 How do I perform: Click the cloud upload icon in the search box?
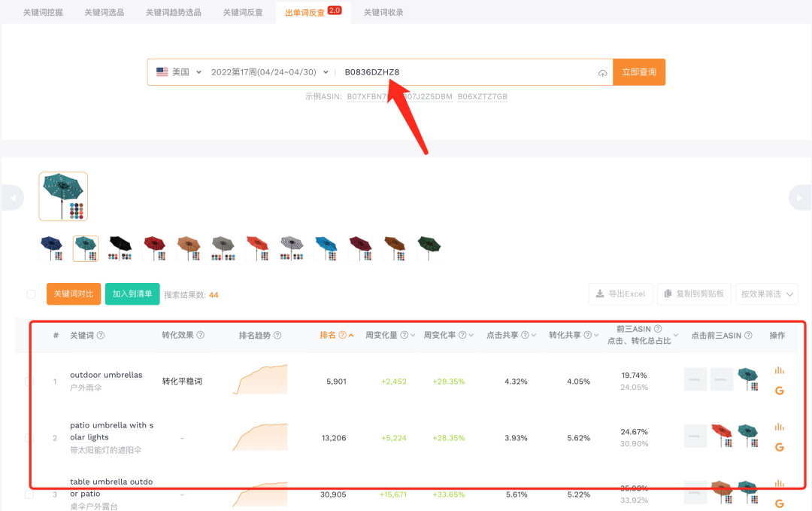[x=602, y=73]
